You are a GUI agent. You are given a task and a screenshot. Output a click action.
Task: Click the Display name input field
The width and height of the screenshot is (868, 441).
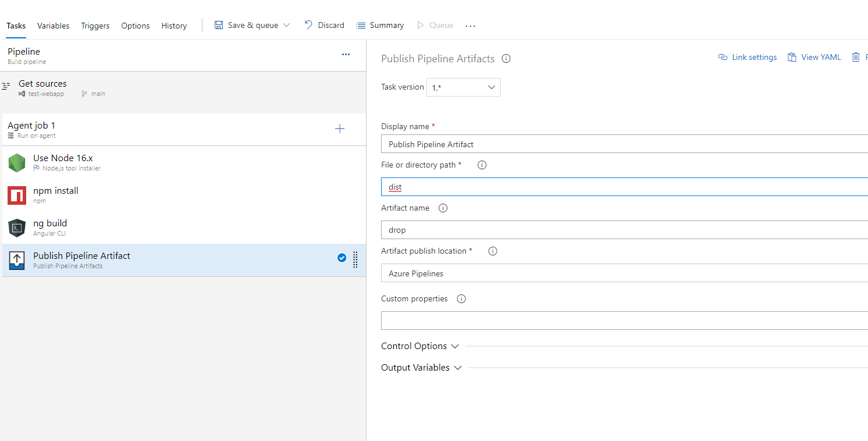[x=624, y=144]
